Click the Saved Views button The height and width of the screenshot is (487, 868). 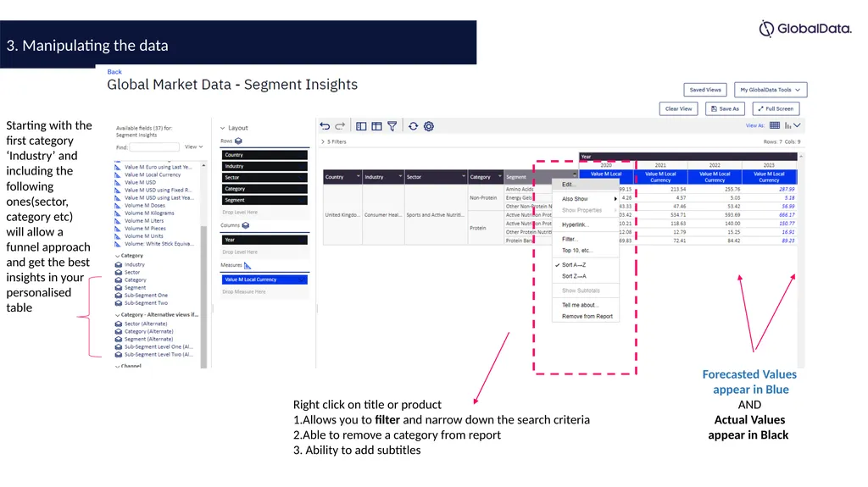705,90
